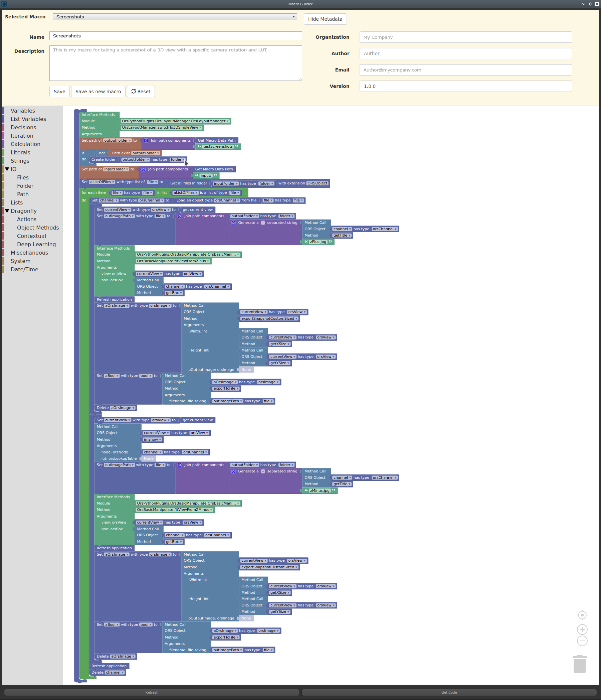Zoom out the block workspace
Viewport: 601px width, 700px height.
tap(582, 641)
